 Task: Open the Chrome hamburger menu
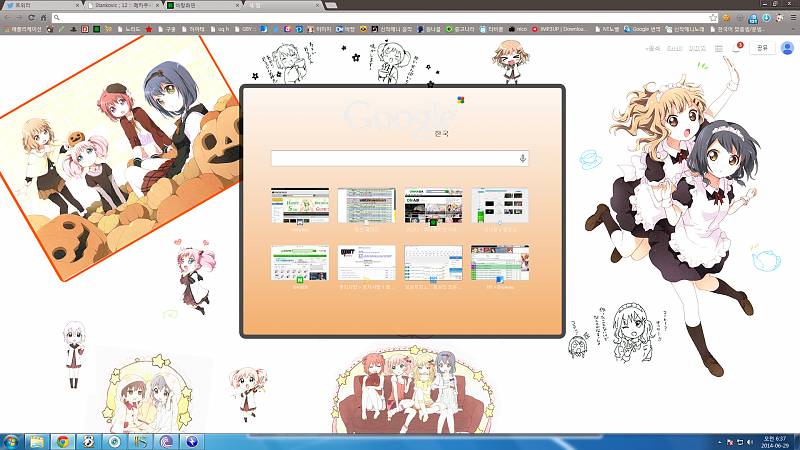[x=792, y=18]
